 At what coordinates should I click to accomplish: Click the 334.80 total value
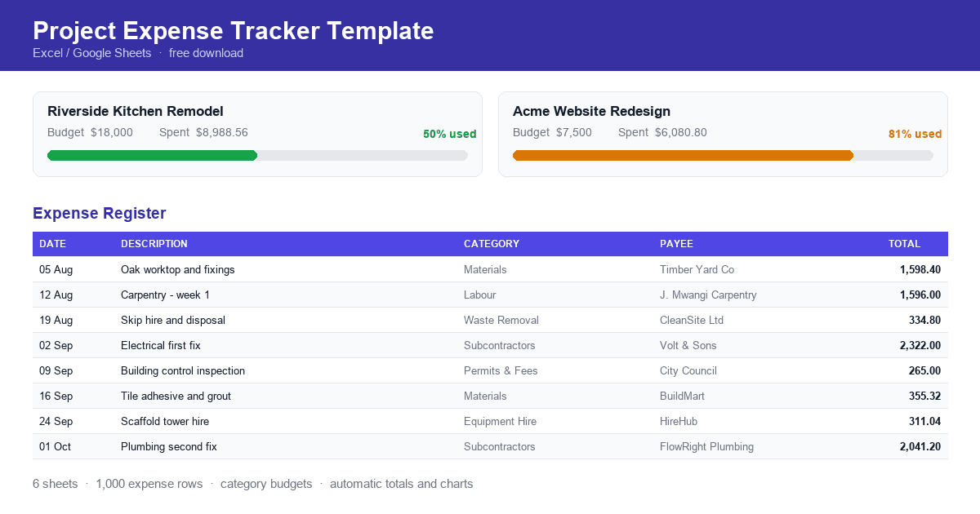(x=924, y=320)
